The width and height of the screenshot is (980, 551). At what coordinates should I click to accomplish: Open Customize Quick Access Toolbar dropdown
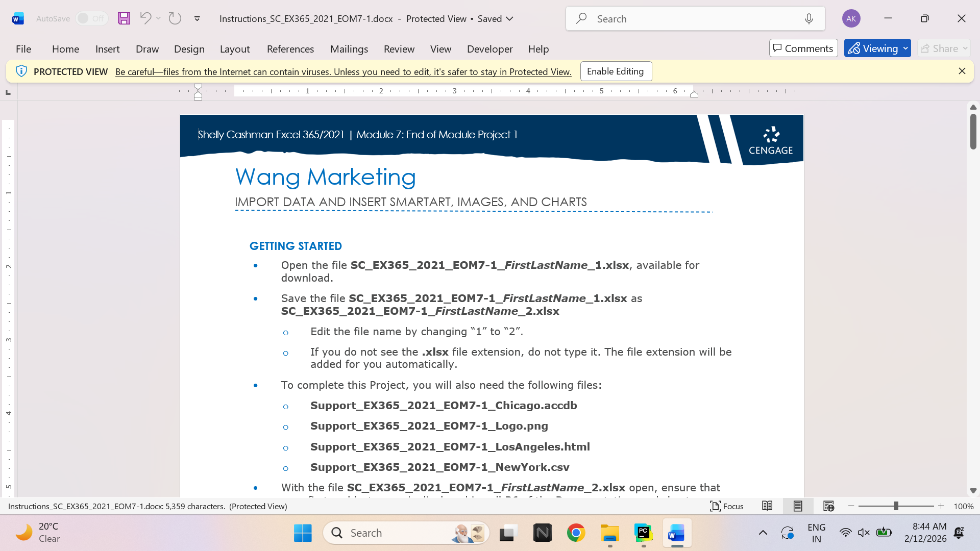[x=197, y=19]
